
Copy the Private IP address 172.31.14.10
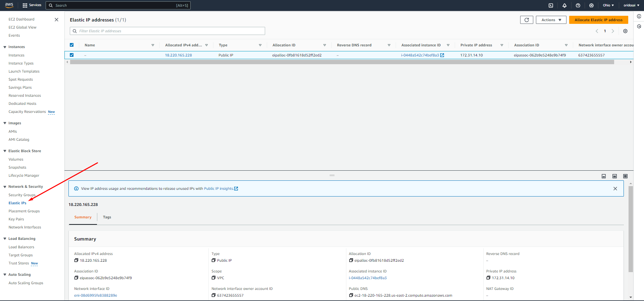488,278
